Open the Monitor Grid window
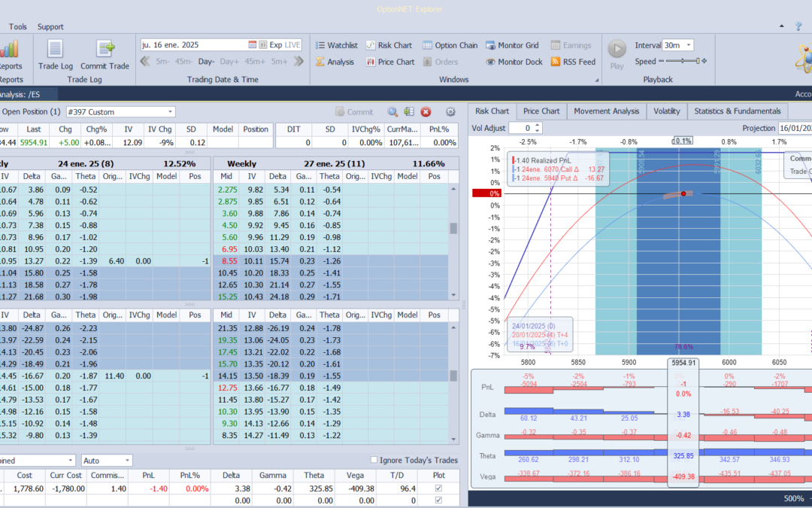The width and height of the screenshot is (812, 508). coord(514,45)
